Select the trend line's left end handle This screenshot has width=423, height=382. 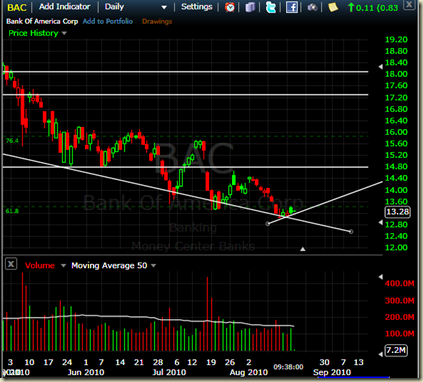[267, 224]
